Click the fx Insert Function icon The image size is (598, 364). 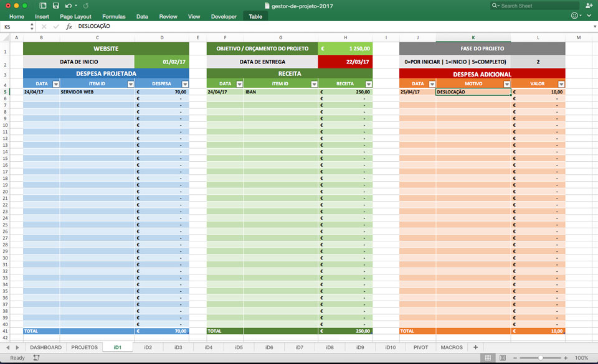(69, 26)
